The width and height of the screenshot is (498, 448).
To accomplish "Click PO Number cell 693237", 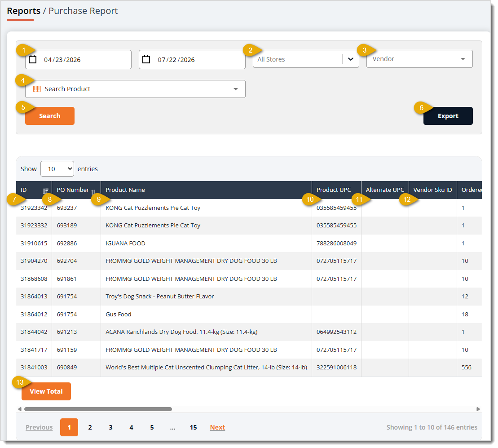I will 67,208.
